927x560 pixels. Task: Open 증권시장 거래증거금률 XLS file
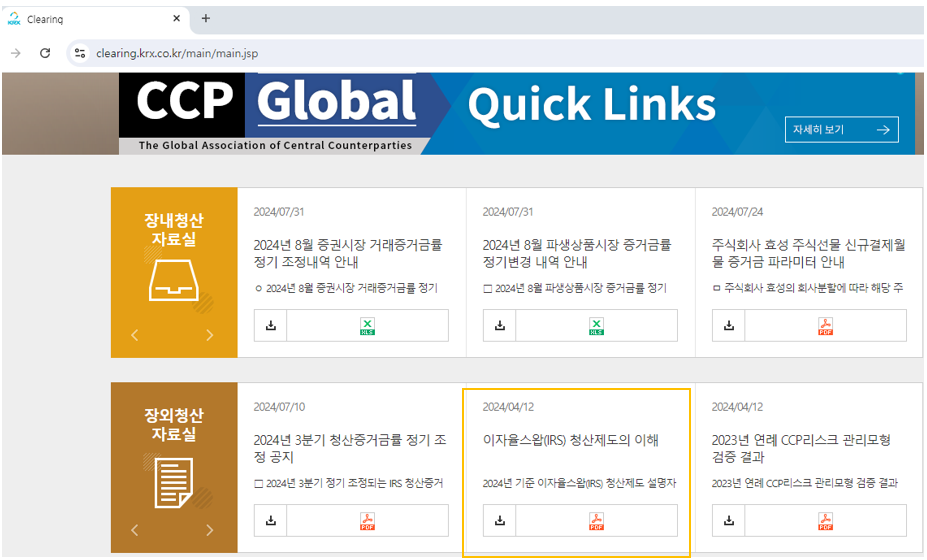click(x=367, y=325)
